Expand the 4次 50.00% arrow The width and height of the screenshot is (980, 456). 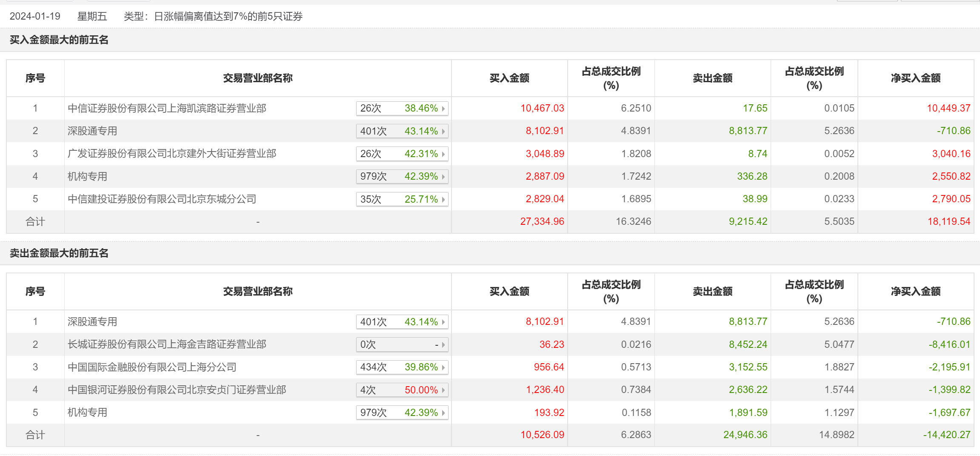pyautogui.click(x=443, y=390)
